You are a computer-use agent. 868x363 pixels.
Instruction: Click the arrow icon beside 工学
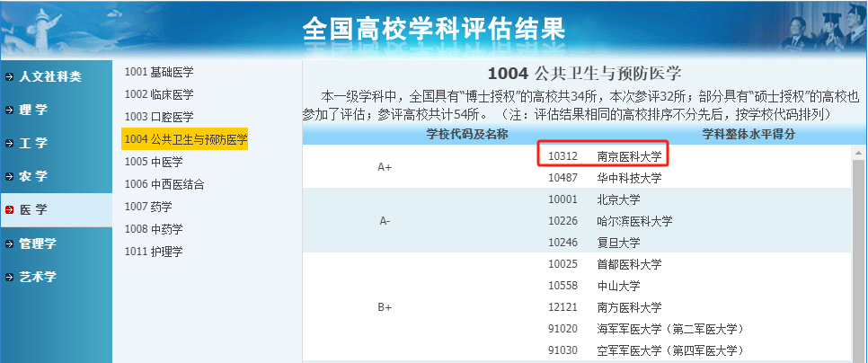tap(9, 144)
